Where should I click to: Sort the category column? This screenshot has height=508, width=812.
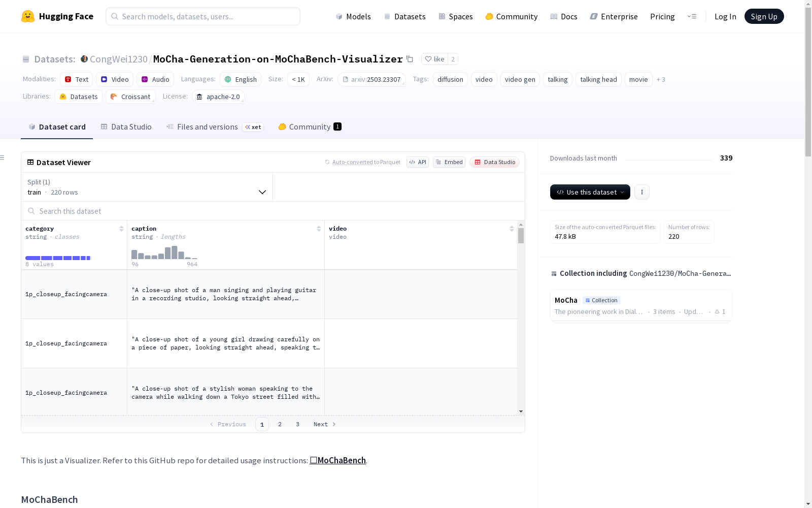click(x=121, y=229)
